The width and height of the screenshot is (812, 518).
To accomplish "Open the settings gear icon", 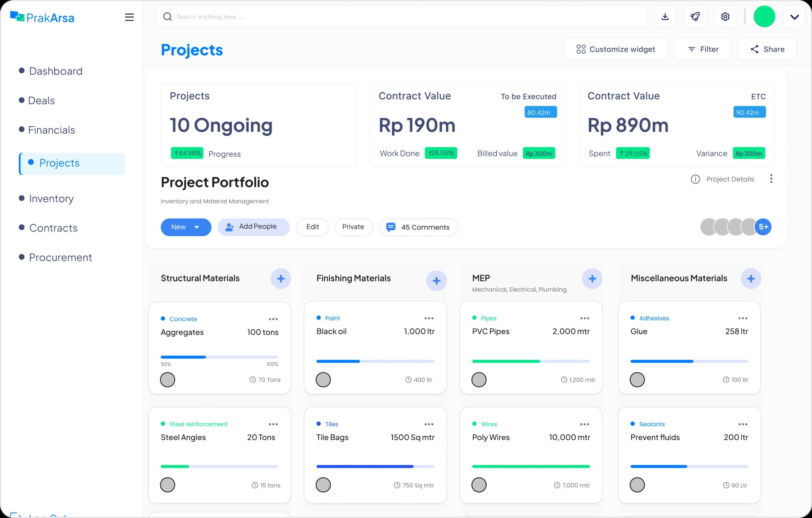I will 725,17.
